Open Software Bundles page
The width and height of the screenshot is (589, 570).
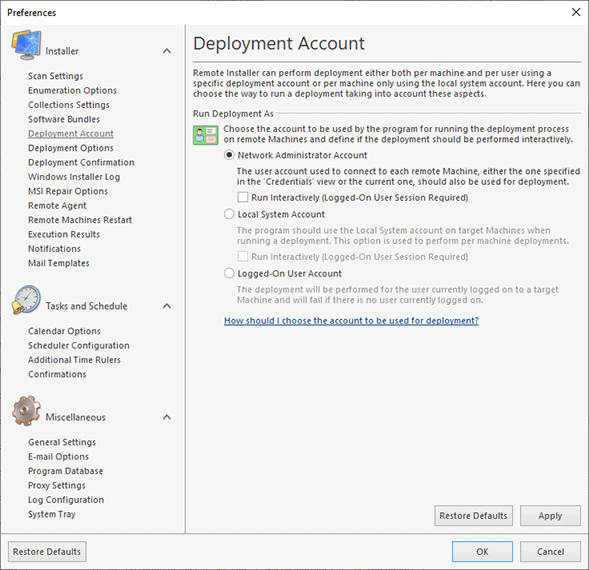click(x=64, y=119)
